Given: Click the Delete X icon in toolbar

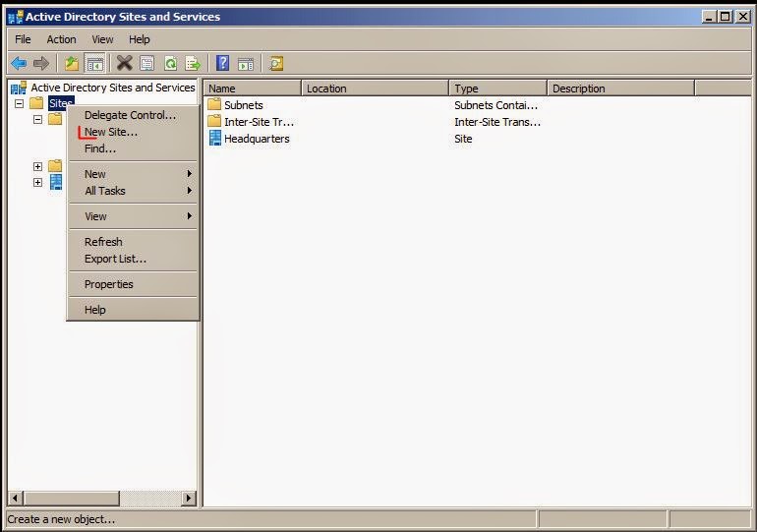Looking at the screenshot, I should [x=124, y=63].
